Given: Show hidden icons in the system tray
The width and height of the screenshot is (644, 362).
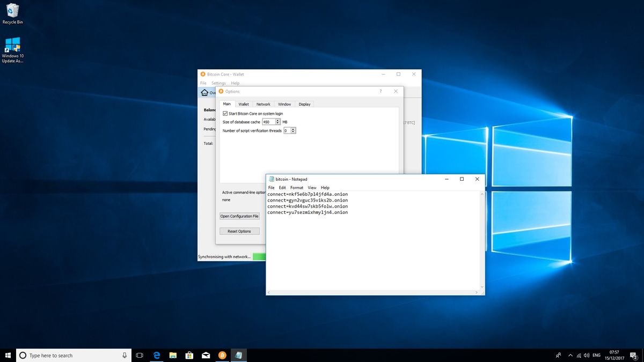Looking at the screenshot, I should 570,354.
